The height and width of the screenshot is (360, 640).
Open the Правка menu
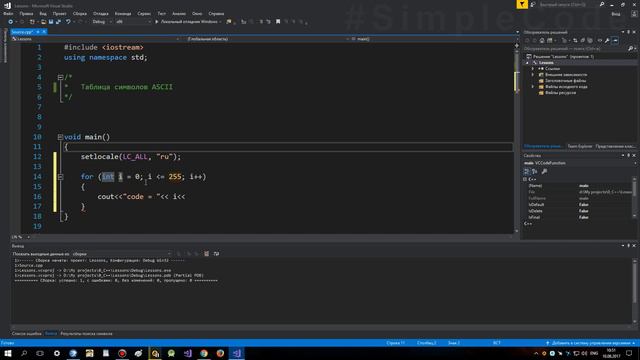(26, 13)
